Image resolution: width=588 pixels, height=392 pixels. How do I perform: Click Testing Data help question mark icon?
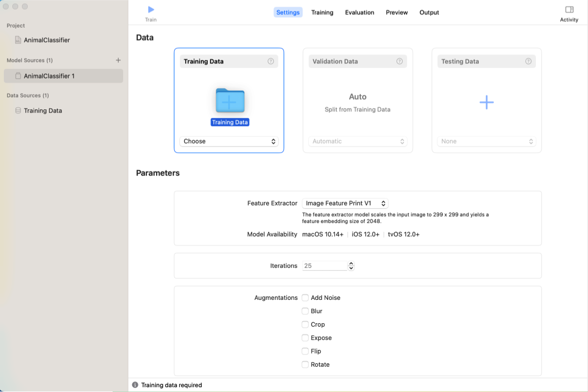click(x=528, y=61)
